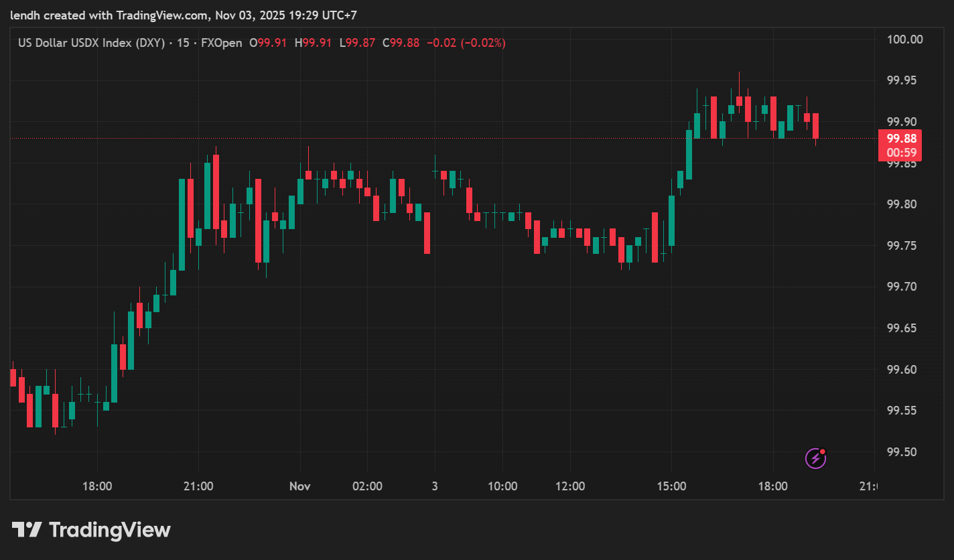Click the −0.02 (−0.02%) change readout
The image size is (954, 560).
[x=466, y=43]
